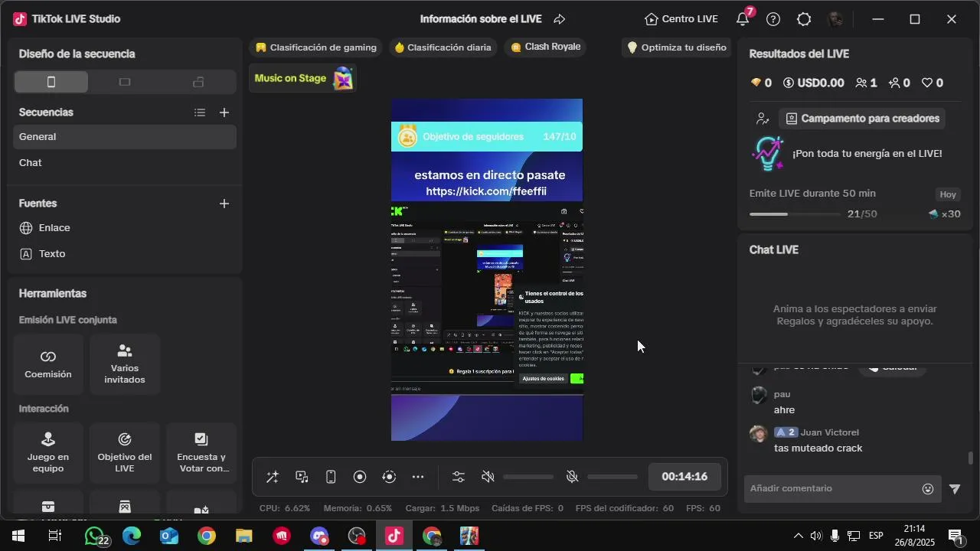Open the Varios invitados tool

point(125,364)
